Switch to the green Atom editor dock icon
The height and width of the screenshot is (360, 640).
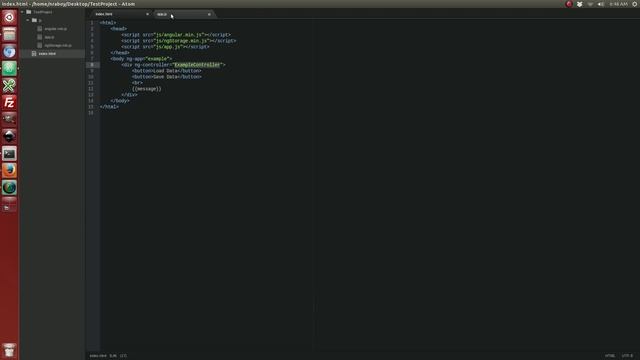pos(9,68)
